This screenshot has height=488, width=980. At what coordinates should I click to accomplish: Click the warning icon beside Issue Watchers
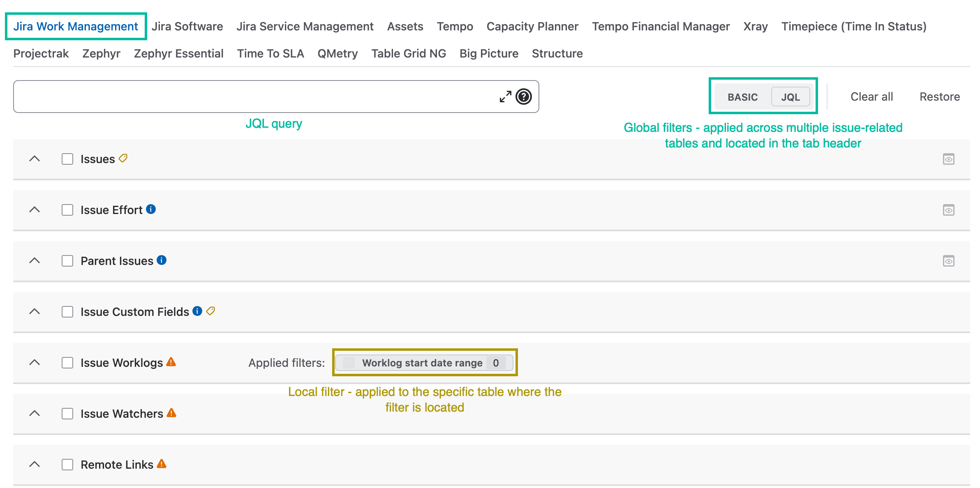point(171,413)
